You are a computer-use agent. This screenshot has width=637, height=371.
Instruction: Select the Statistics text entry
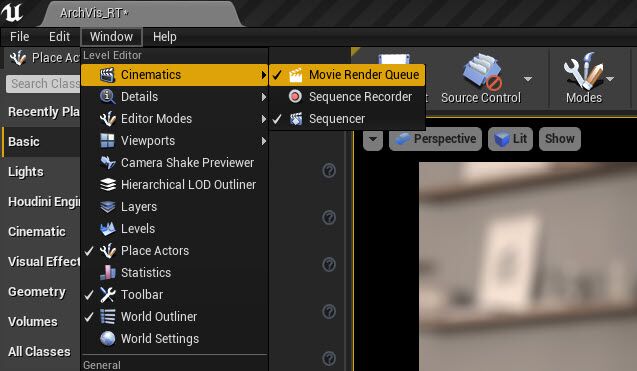pyautogui.click(x=146, y=273)
